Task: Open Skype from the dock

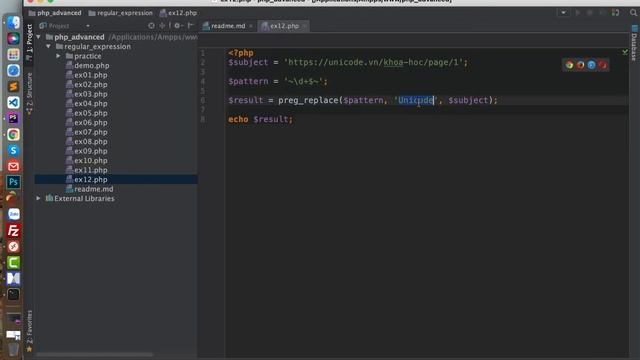Action: (13, 150)
